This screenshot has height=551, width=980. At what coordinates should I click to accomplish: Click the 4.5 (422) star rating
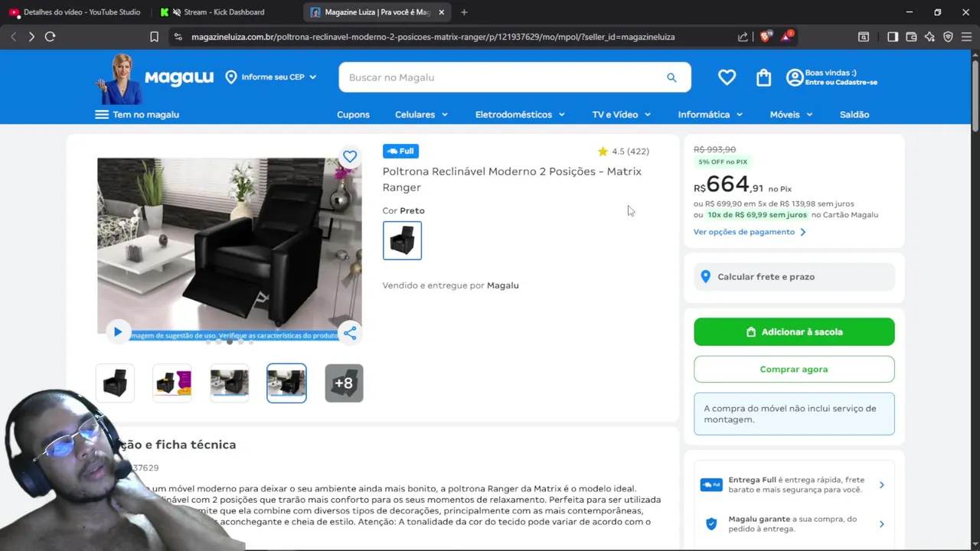[x=623, y=152]
